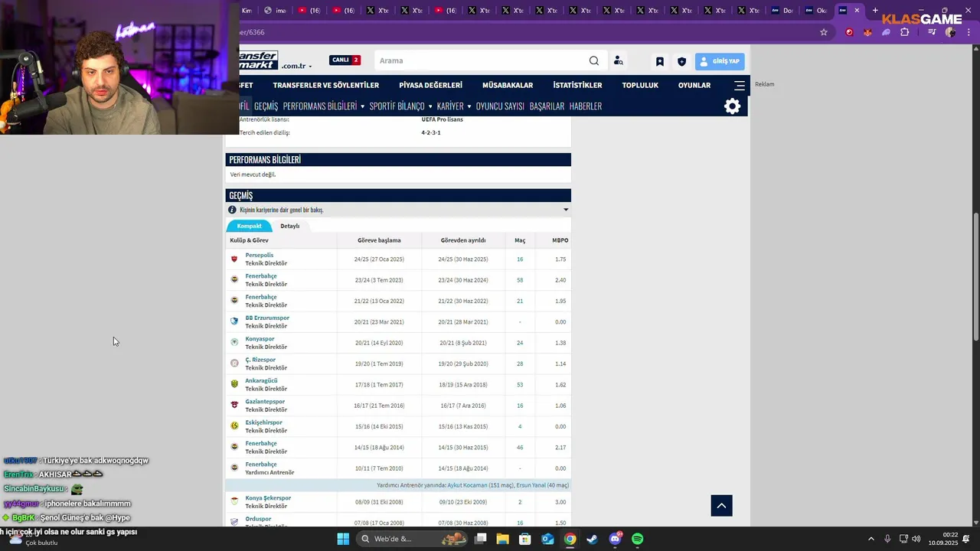This screenshot has width=980, height=551.
Task: Click the info icon in Geçmiş section
Action: [x=232, y=210]
